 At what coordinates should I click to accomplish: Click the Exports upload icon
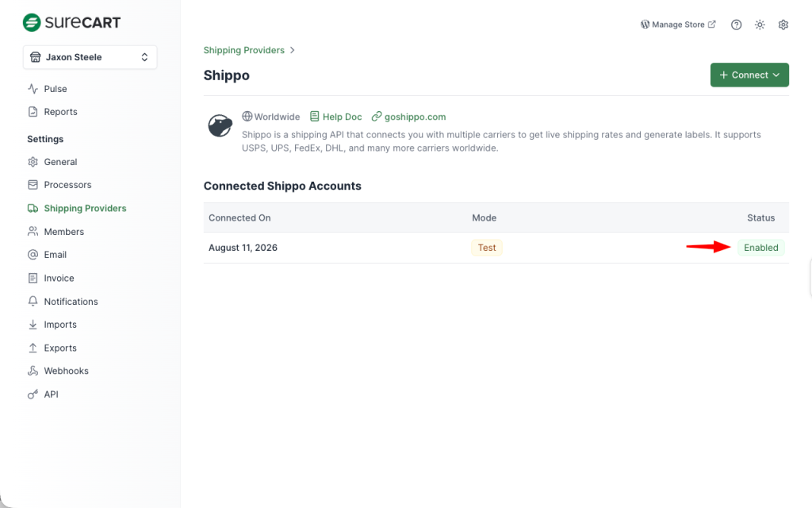coord(33,348)
